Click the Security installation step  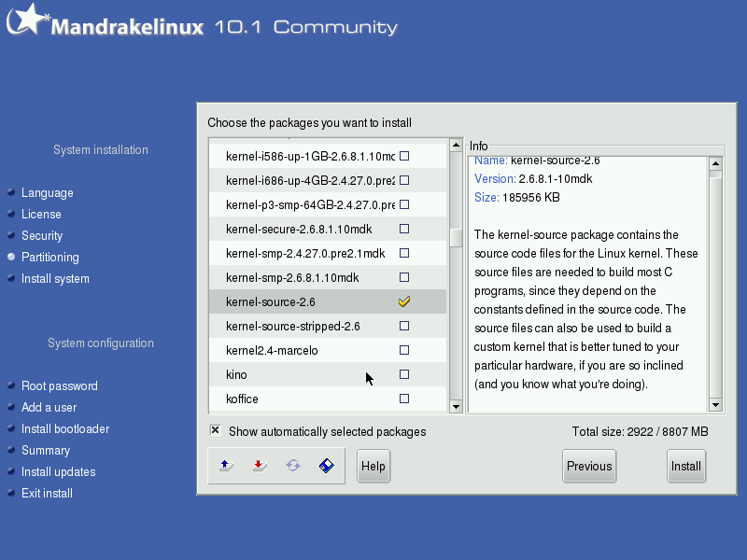42,236
